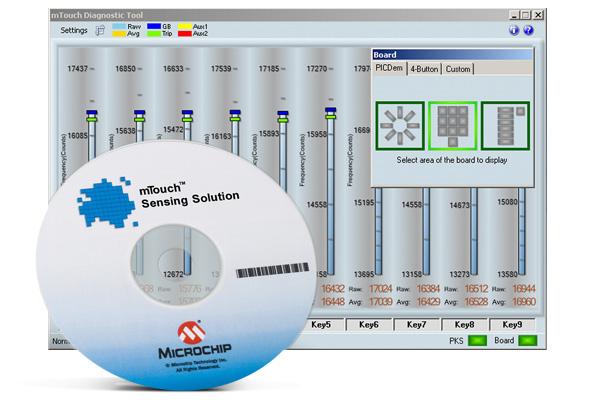The width and height of the screenshot is (600, 400).
Task: Switch to the PICDem tab
Action: tap(389, 69)
